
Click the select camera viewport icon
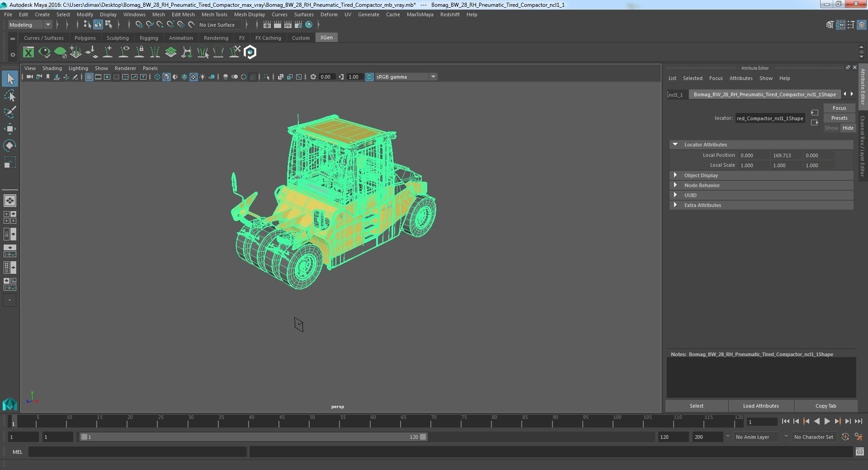[29, 77]
